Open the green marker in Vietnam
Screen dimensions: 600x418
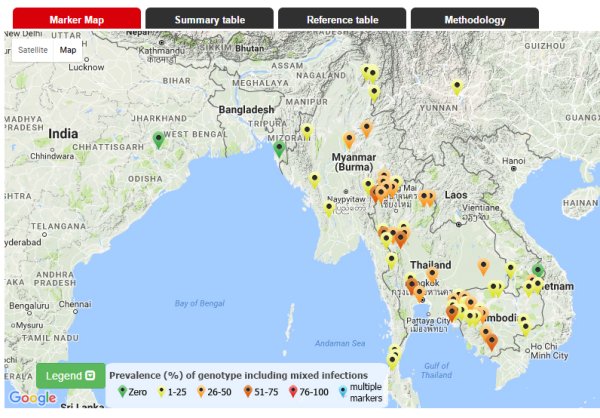click(538, 269)
